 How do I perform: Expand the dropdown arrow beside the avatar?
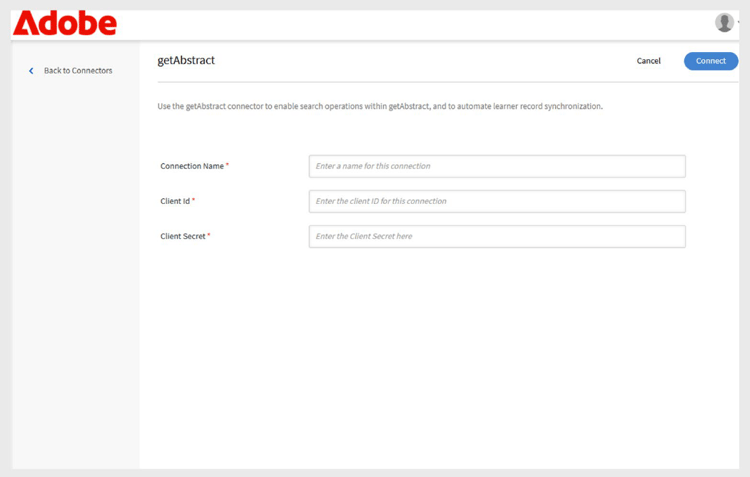click(739, 22)
